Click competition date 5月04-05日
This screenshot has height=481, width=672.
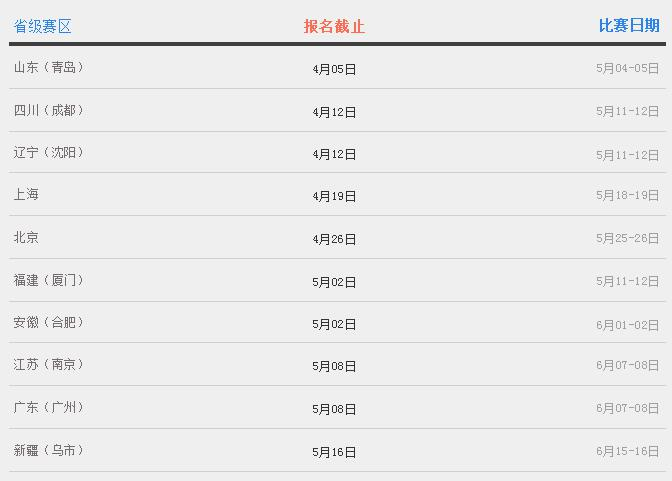627,68
